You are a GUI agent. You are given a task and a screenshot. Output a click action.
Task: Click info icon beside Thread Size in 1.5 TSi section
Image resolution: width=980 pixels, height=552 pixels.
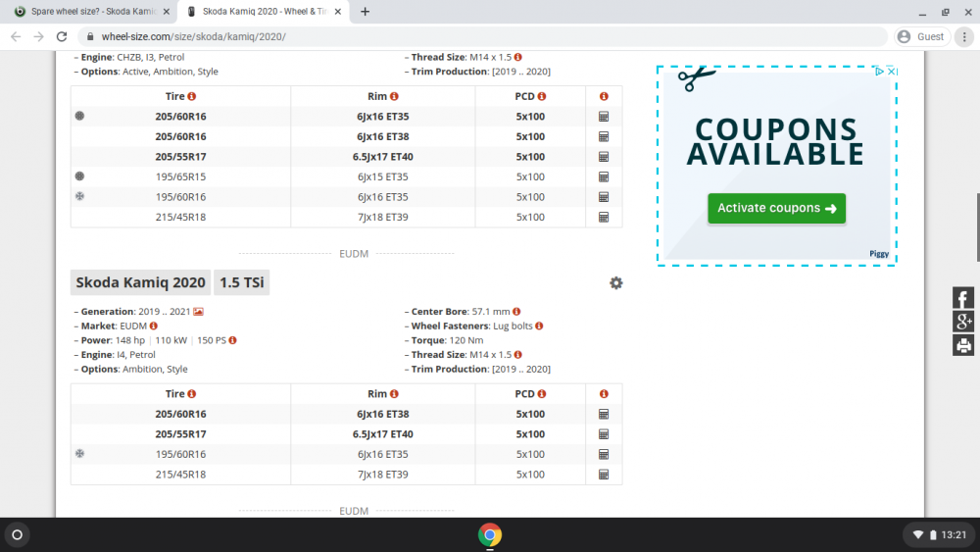518,355
